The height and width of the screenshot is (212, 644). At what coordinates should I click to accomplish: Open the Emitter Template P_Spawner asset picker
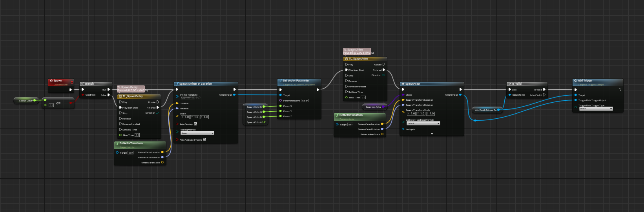click(188, 98)
